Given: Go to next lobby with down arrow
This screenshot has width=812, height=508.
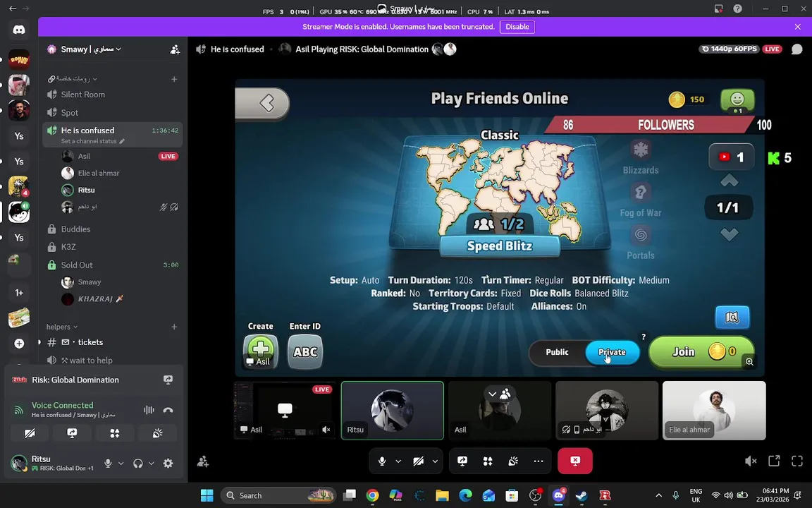Looking at the screenshot, I should (729, 235).
